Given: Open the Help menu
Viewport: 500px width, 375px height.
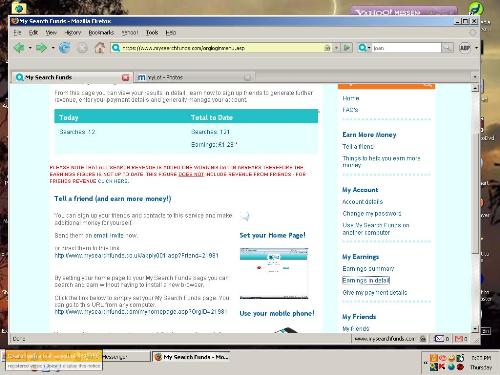Looking at the screenshot, I should (x=171, y=32).
